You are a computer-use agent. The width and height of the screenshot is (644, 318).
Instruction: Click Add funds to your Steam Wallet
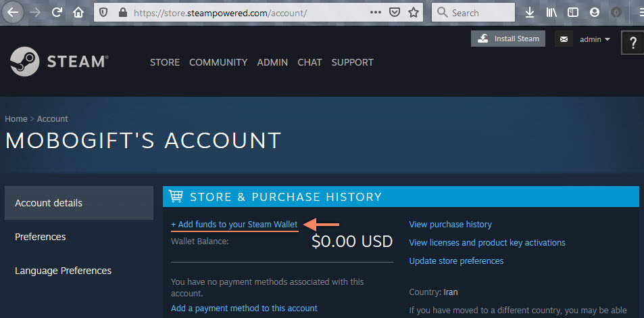click(x=234, y=225)
